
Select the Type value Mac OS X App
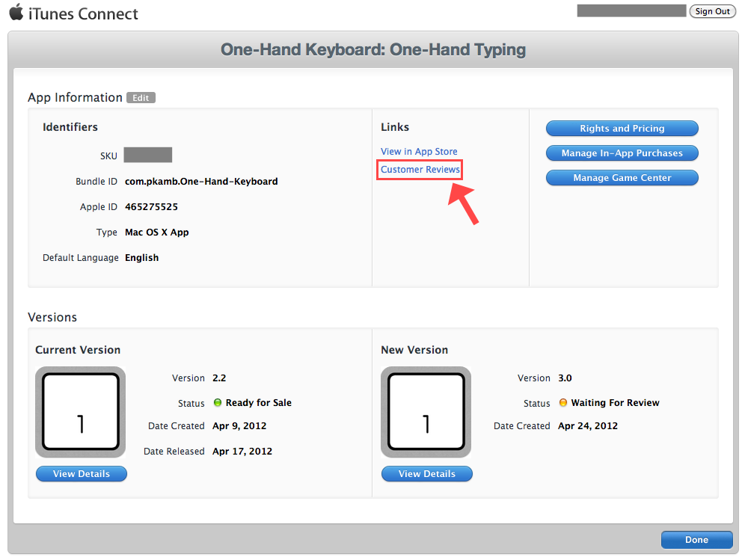pos(157,233)
